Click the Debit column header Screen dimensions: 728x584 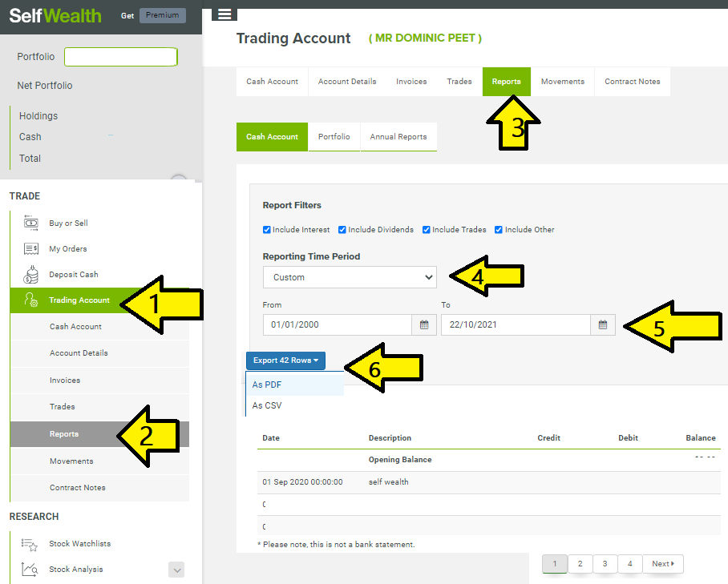(628, 438)
